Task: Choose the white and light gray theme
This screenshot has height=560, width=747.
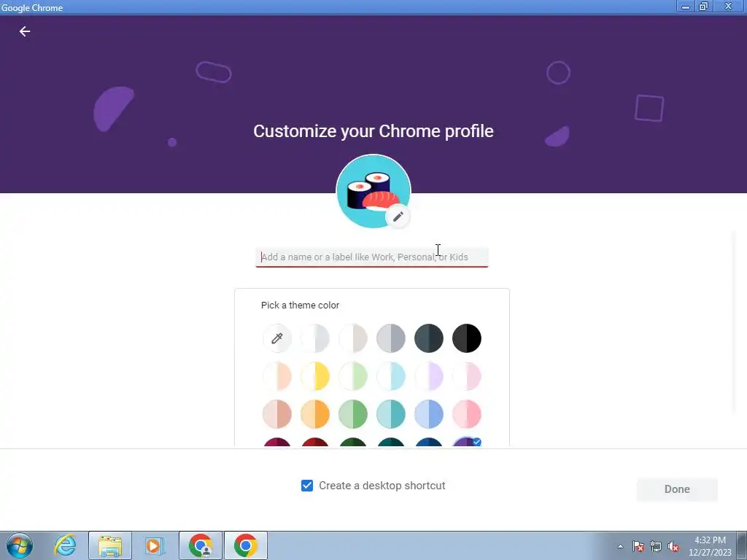Action: [315, 338]
